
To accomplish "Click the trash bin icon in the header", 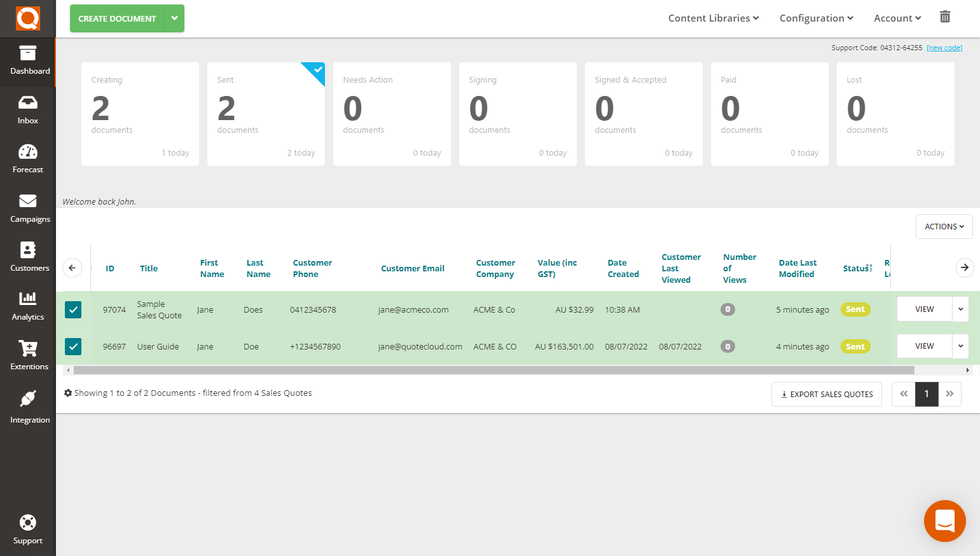I will [944, 17].
